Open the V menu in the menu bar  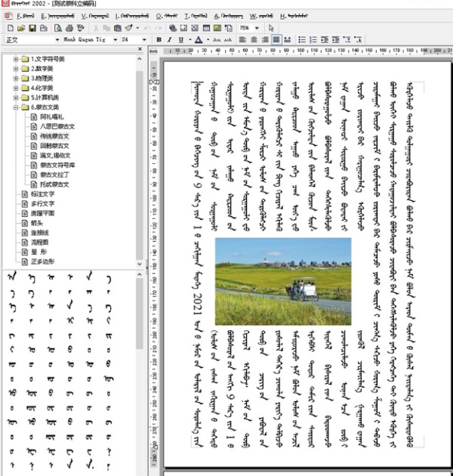(94, 16)
